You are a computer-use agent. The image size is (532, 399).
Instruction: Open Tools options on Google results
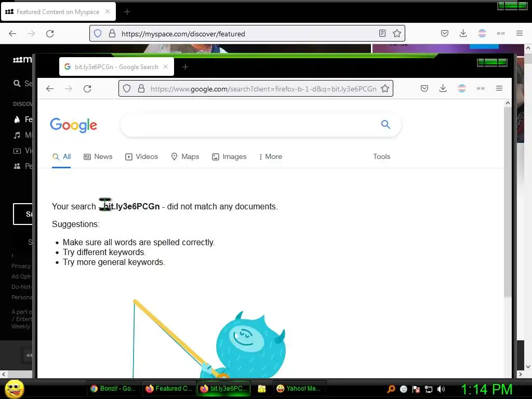click(x=382, y=157)
